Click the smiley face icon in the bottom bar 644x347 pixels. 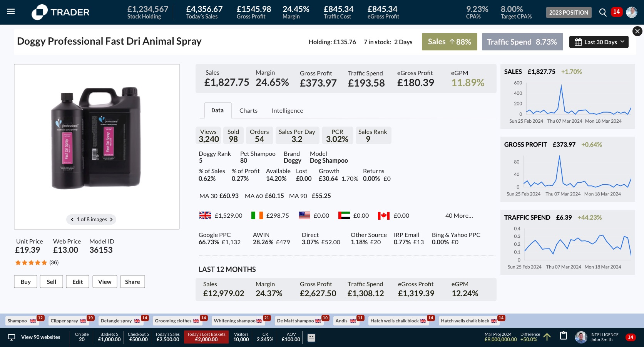tap(311, 337)
